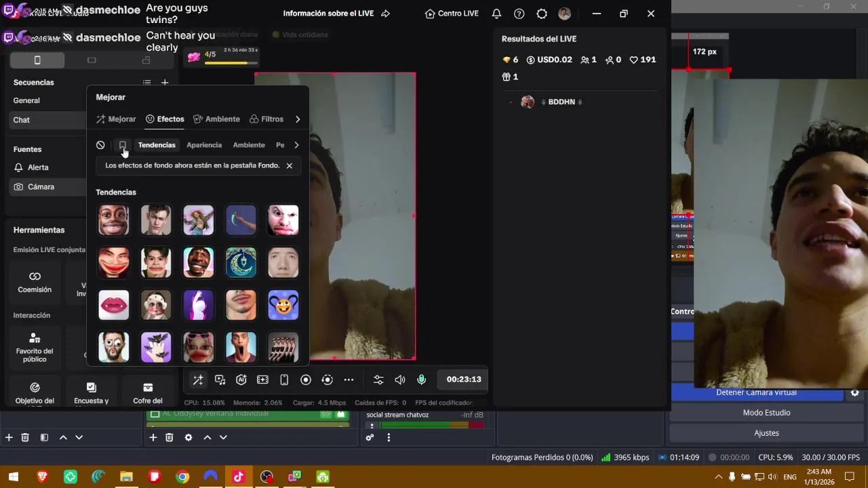Expand more top tabs with the right arrow
The image size is (868, 488).
click(x=298, y=119)
